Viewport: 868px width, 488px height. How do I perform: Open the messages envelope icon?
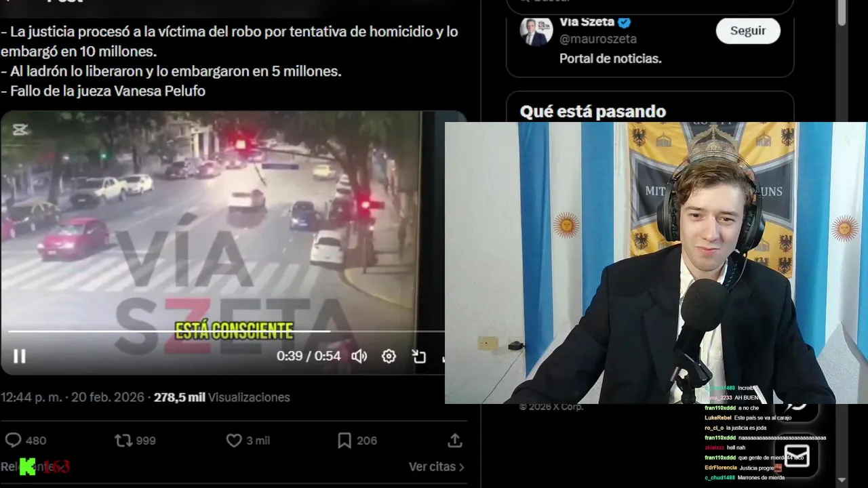tap(797, 455)
